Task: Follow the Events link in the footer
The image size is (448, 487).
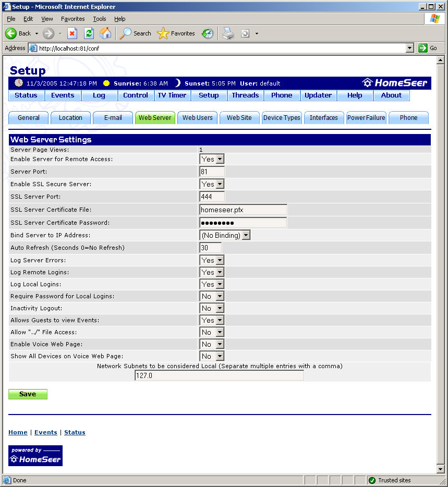Action: coord(46,432)
